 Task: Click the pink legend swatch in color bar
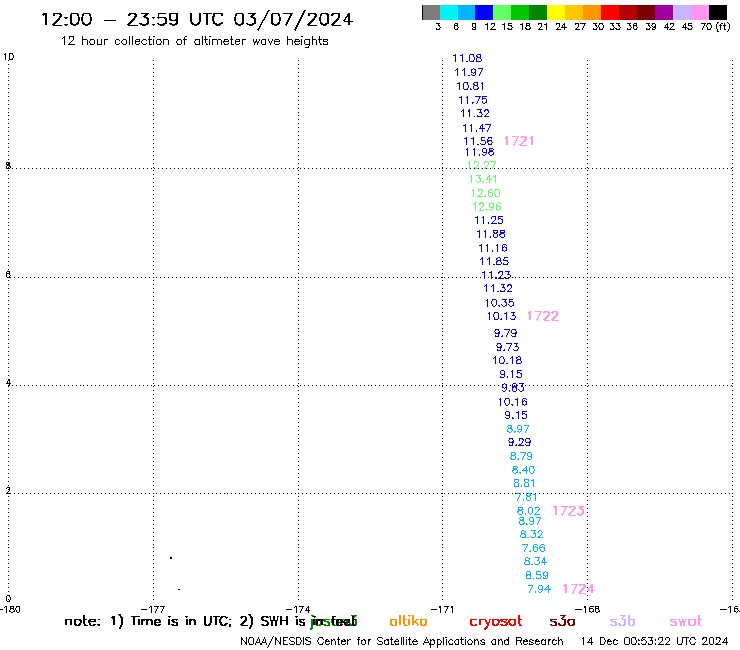click(x=700, y=12)
